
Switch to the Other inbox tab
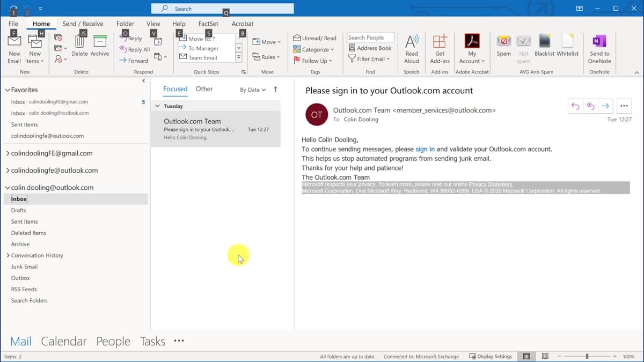click(x=204, y=89)
